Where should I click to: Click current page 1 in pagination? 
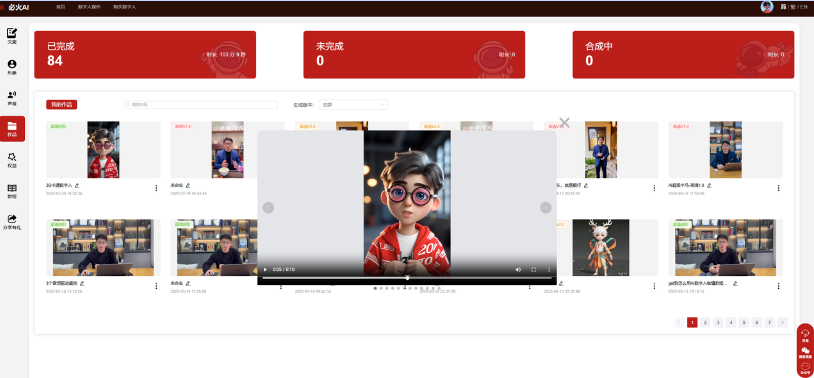(692, 322)
